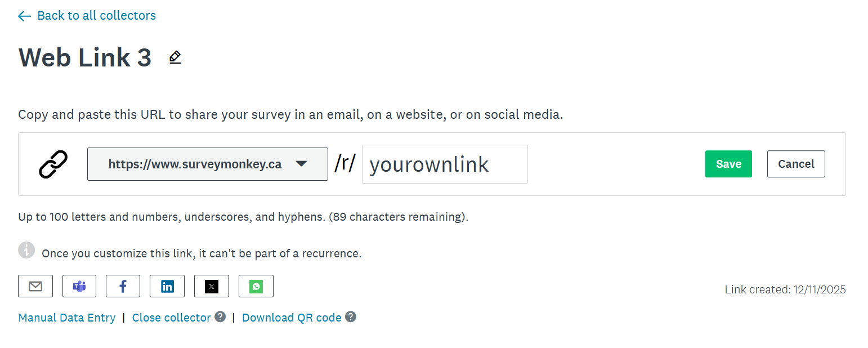
Task: Share survey link via WhatsApp
Action: (256, 286)
